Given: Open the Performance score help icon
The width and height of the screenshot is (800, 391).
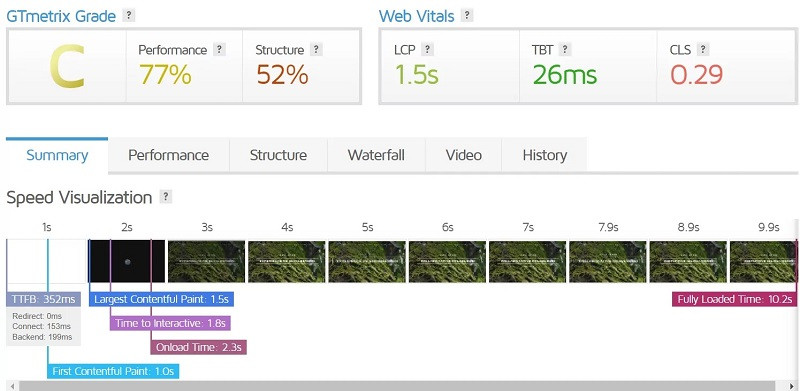Looking at the screenshot, I should 219,50.
